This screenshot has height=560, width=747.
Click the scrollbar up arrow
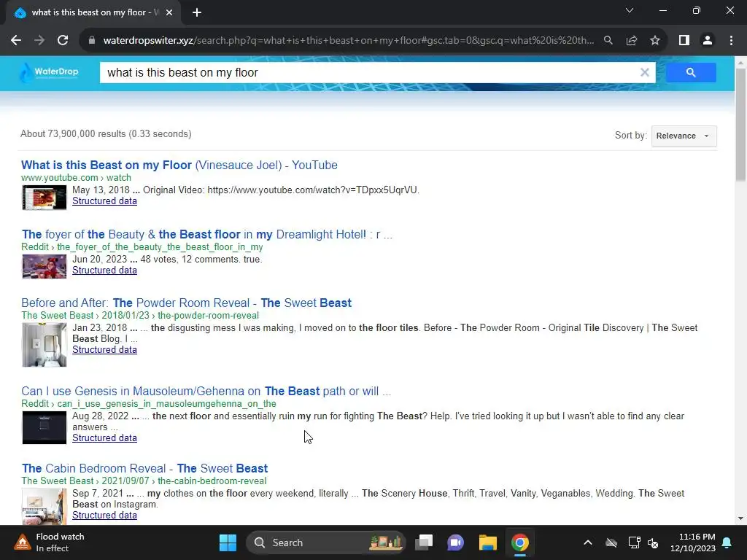740,62
